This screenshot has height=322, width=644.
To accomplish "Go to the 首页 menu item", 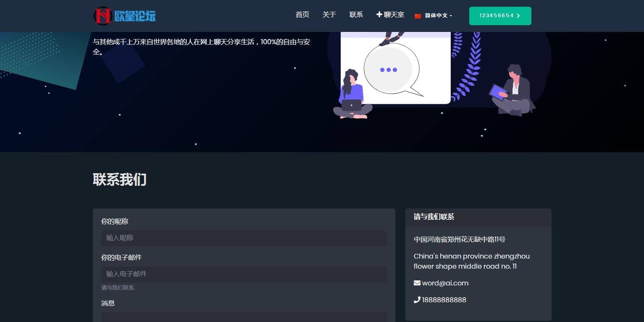I will click(x=302, y=15).
